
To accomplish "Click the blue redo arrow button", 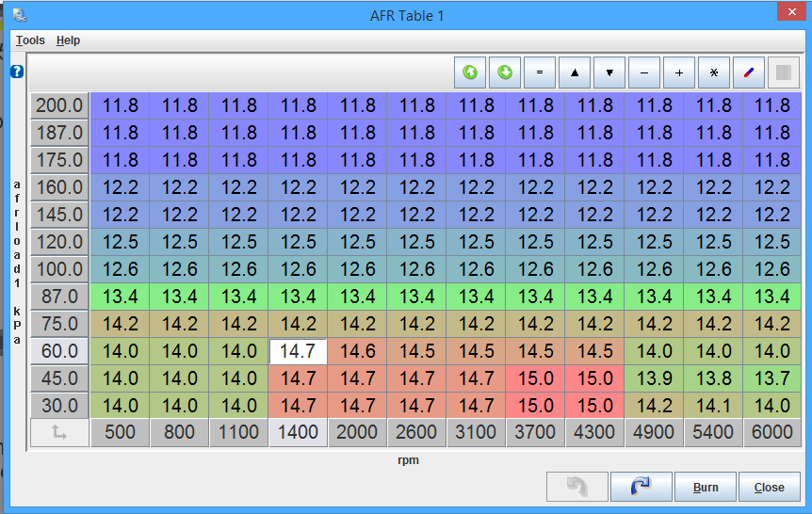I will click(x=641, y=487).
